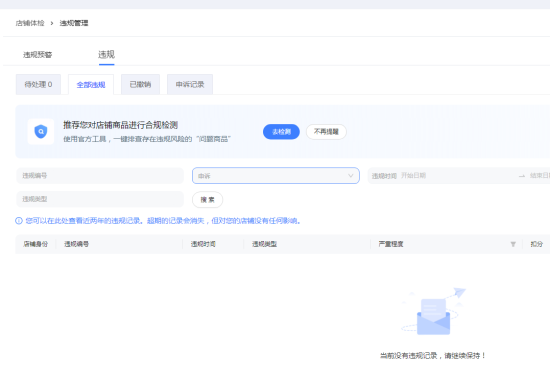Click the empty-state envelope illustration
This screenshot has width=550, height=377.
434,311
